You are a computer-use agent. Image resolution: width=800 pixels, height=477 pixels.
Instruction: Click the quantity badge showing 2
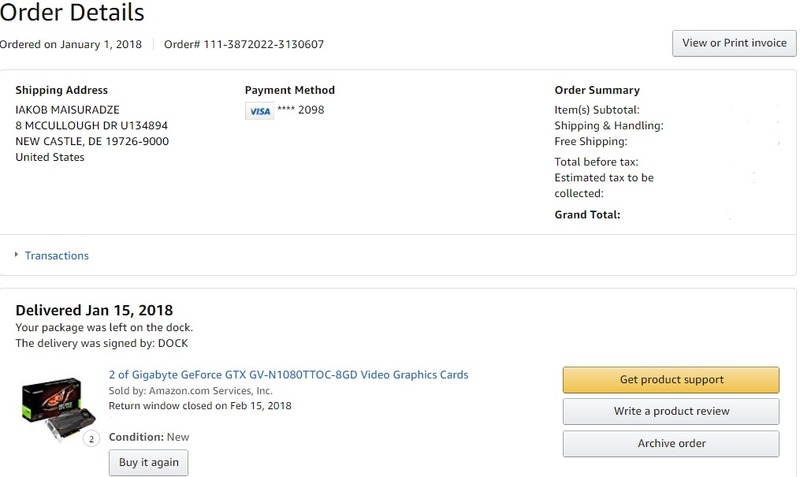92,438
